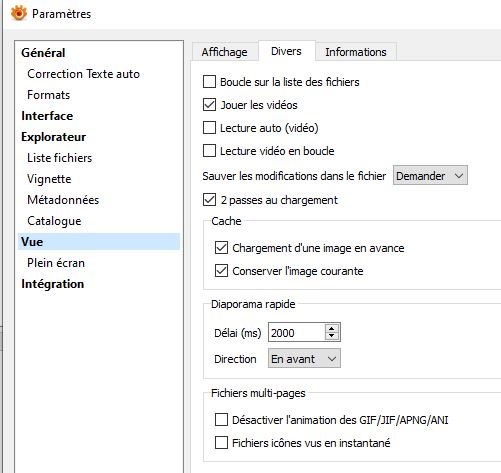Switch to the Affichage tab

225,52
